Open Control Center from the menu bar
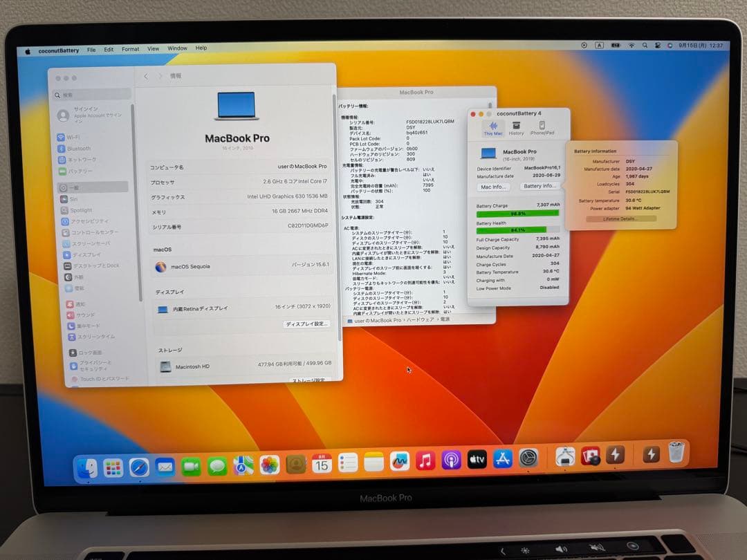Viewport: 747px width, 560px height. click(658, 45)
